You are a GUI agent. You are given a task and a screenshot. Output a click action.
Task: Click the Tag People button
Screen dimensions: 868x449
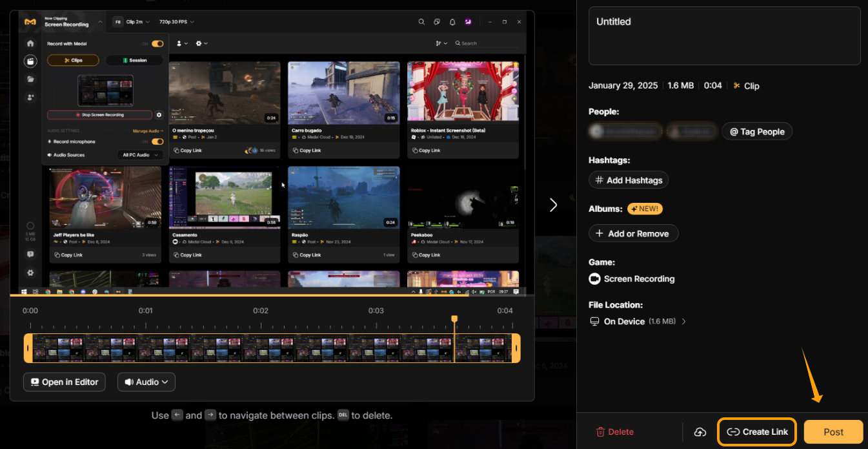point(757,132)
